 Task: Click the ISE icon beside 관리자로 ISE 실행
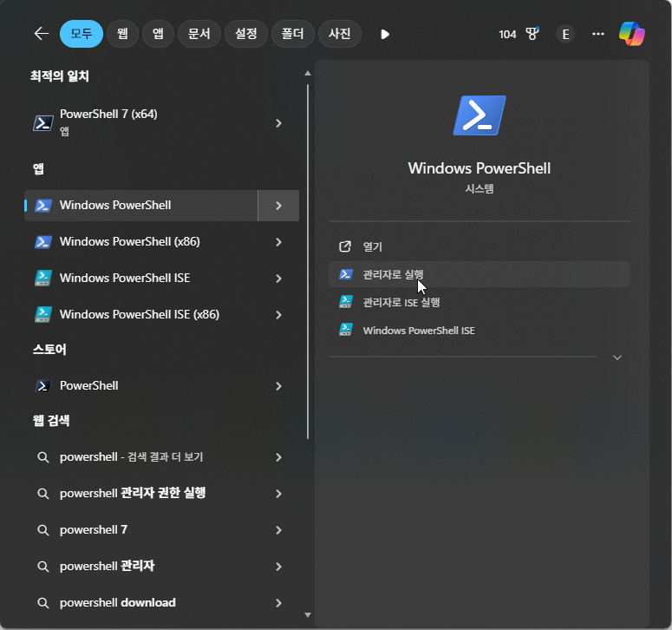[x=346, y=302]
